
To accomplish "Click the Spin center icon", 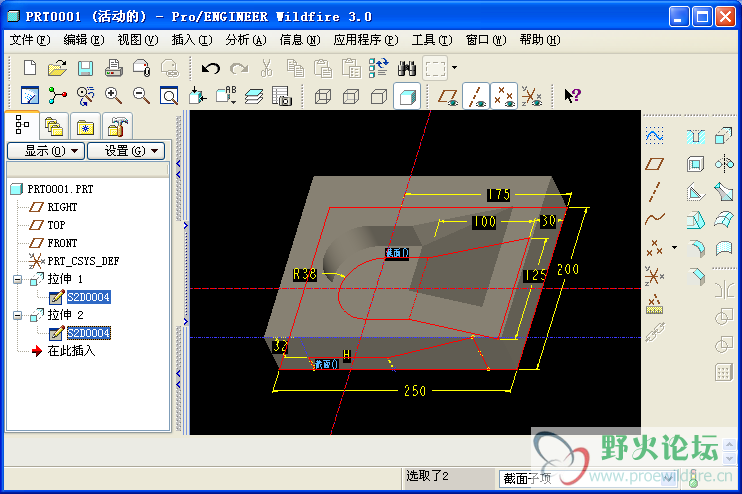I will click(57, 96).
